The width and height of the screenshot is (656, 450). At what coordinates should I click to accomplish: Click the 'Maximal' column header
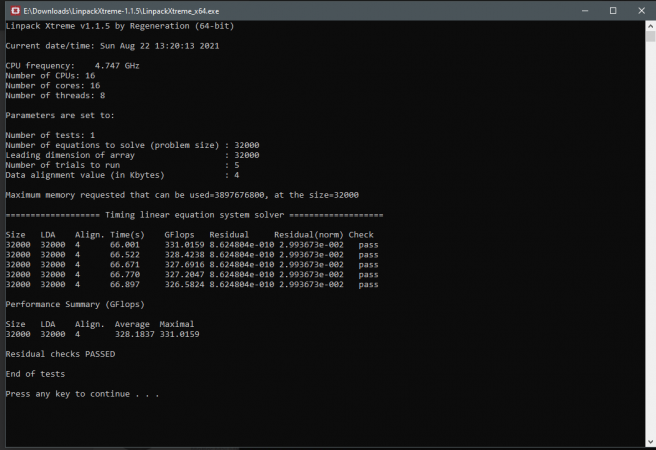(x=177, y=325)
